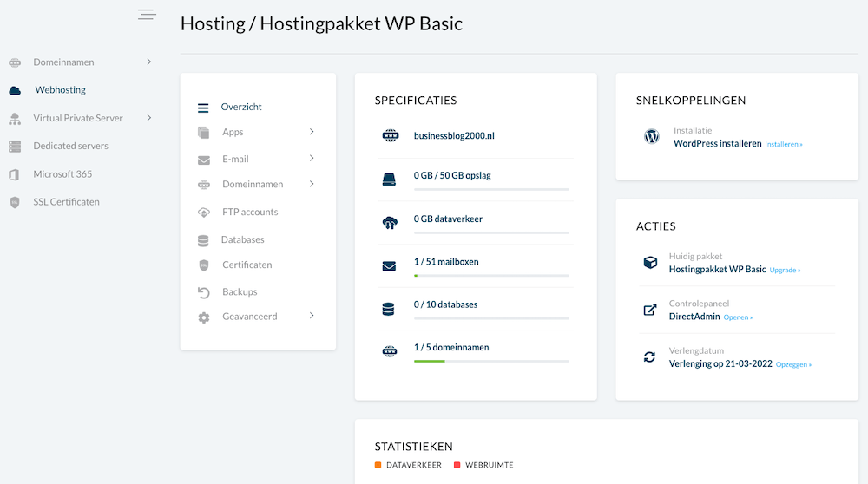Expand the Geavanceerd submenu chevron
The width and height of the screenshot is (868, 484).
pos(312,315)
